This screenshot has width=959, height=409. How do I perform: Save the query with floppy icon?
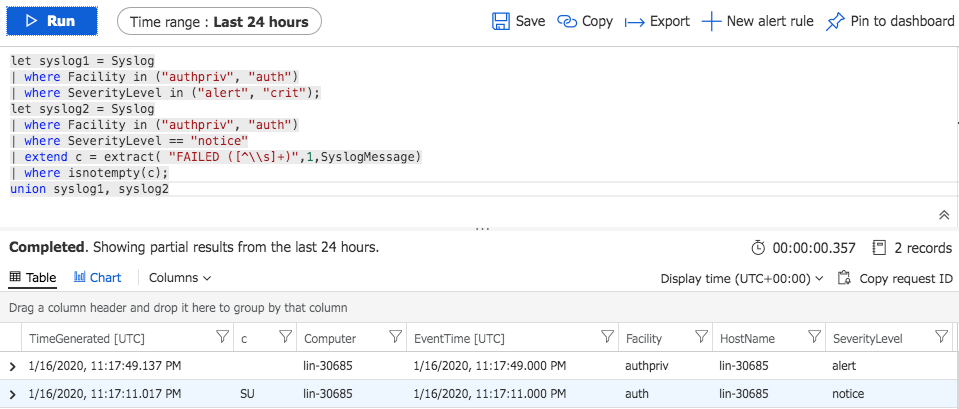click(519, 21)
